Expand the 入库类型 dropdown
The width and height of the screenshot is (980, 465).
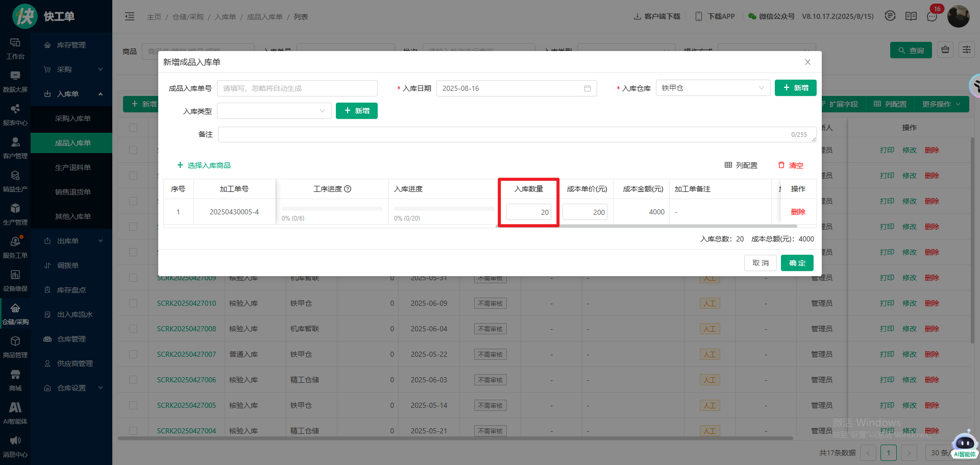click(274, 111)
